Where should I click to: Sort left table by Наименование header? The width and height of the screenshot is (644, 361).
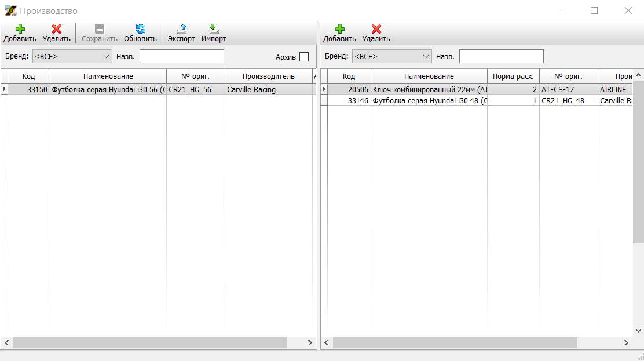(108, 76)
